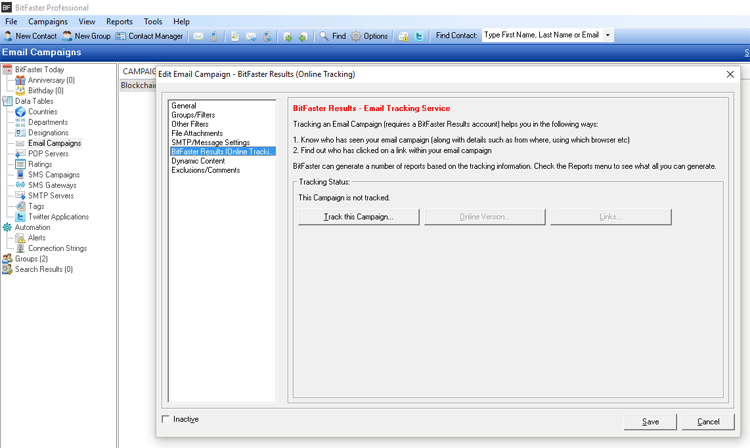Click the envelope with arrow toolbar icon

(251, 36)
